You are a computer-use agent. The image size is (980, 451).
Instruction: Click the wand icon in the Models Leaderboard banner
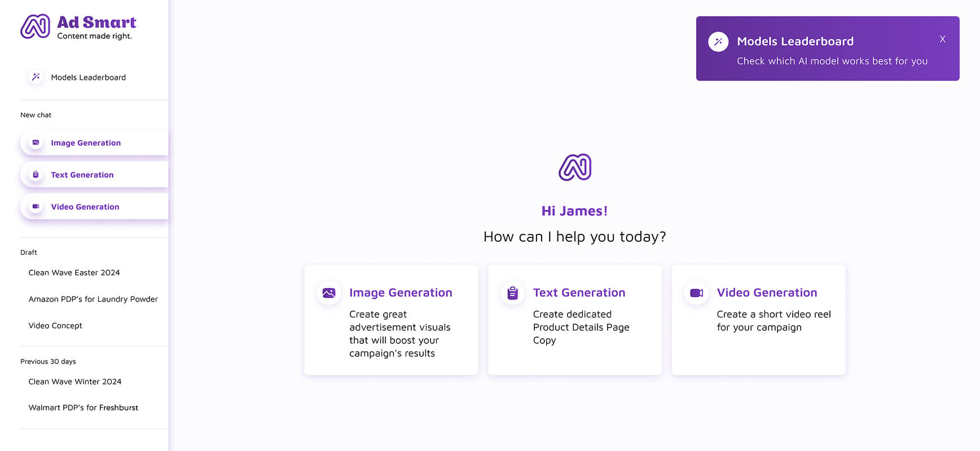718,42
